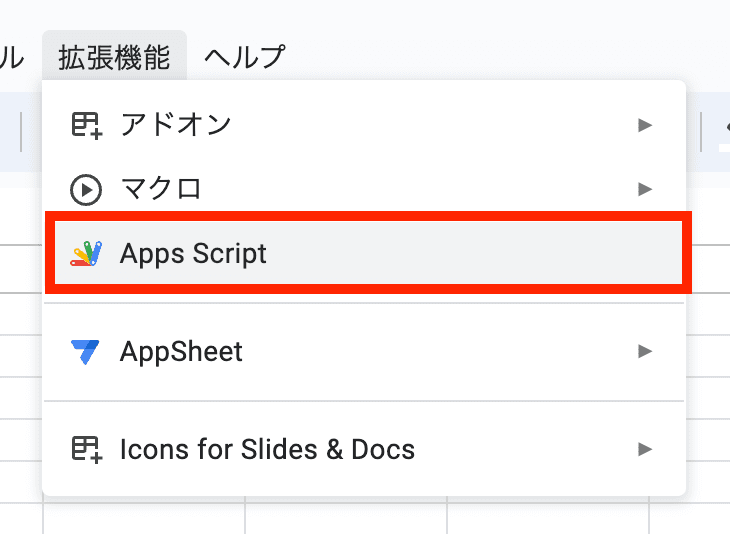Click the Add-ons grid-plus icon beside アドオン
The image size is (730, 534).
pos(86,125)
